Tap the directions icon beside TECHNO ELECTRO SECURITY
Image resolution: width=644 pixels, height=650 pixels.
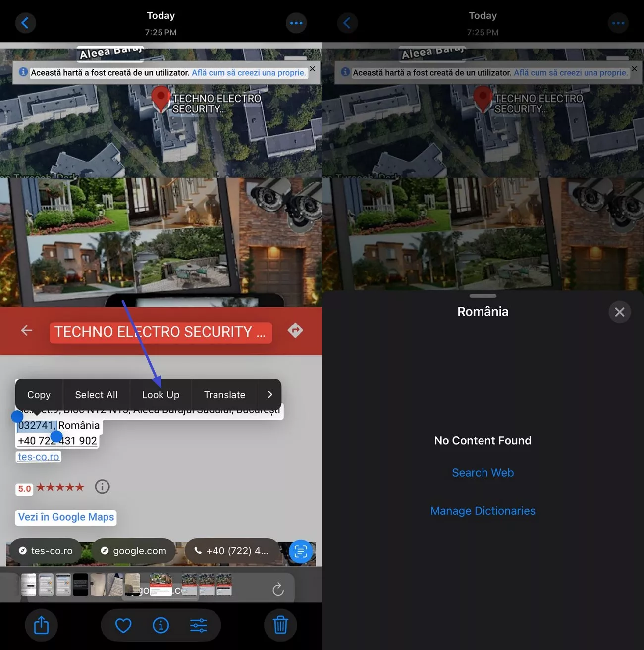[295, 330]
